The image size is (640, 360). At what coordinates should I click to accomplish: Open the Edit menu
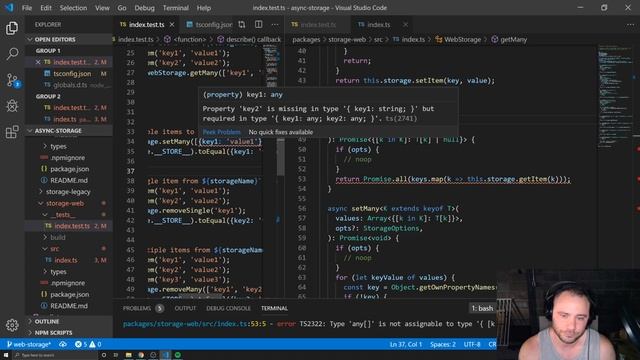[46, 8]
